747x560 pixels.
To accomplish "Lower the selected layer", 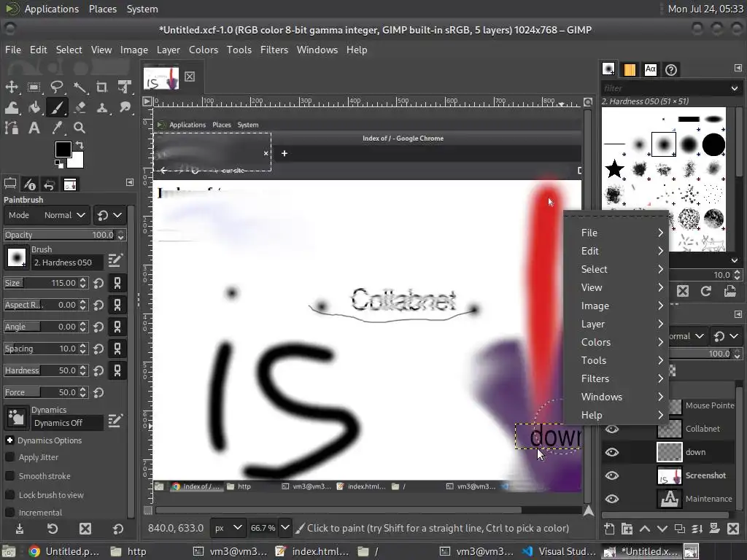I will tap(662, 529).
